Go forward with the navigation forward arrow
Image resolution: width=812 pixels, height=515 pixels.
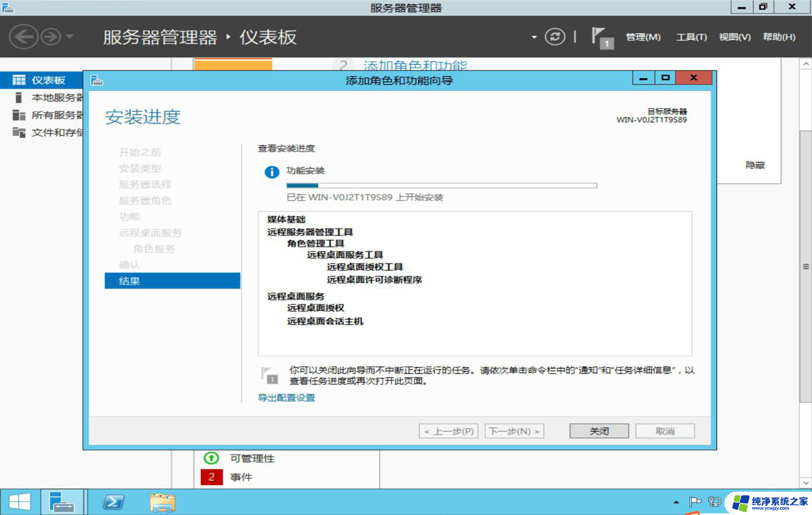51,37
